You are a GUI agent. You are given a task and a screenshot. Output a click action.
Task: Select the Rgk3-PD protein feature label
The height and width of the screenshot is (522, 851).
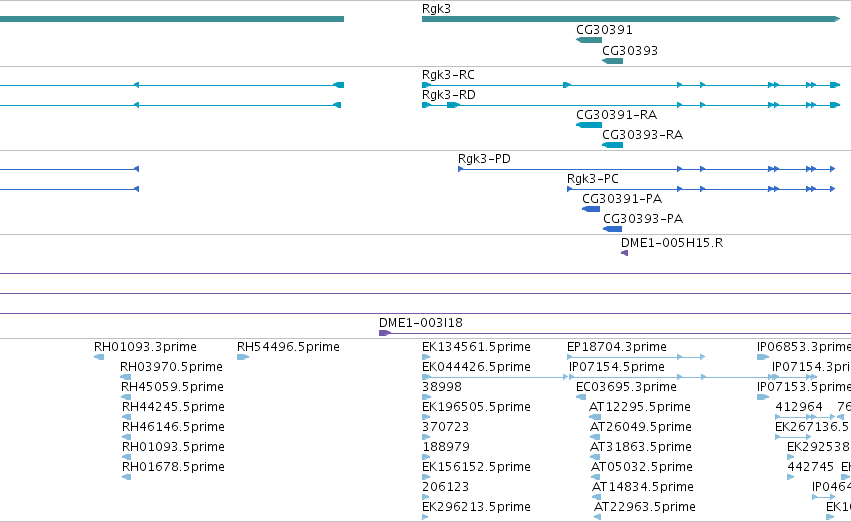click(484, 158)
